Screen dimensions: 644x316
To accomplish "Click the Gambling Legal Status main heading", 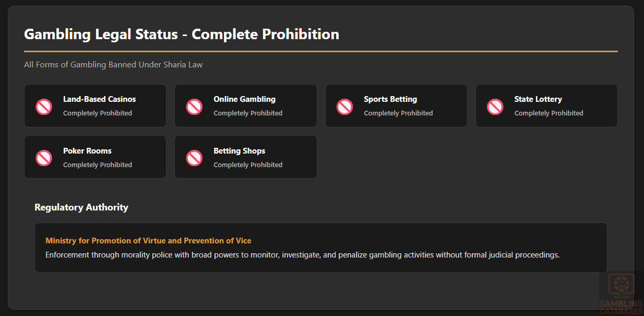I will pos(181,34).
